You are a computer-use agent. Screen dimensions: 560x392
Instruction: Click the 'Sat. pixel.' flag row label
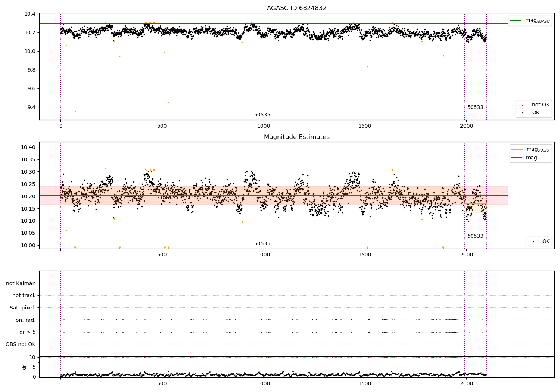coord(23,308)
